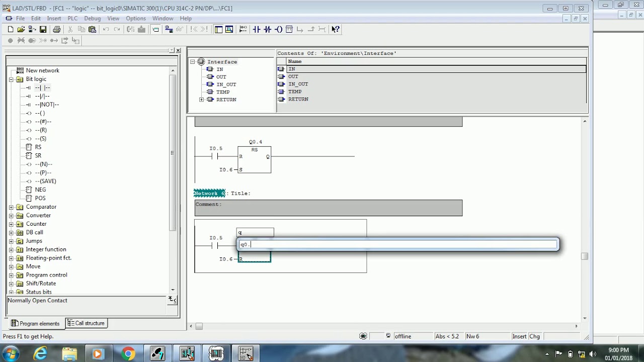Expand the Integer function folder
This screenshot has width=644, height=362.
[x=11, y=250]
